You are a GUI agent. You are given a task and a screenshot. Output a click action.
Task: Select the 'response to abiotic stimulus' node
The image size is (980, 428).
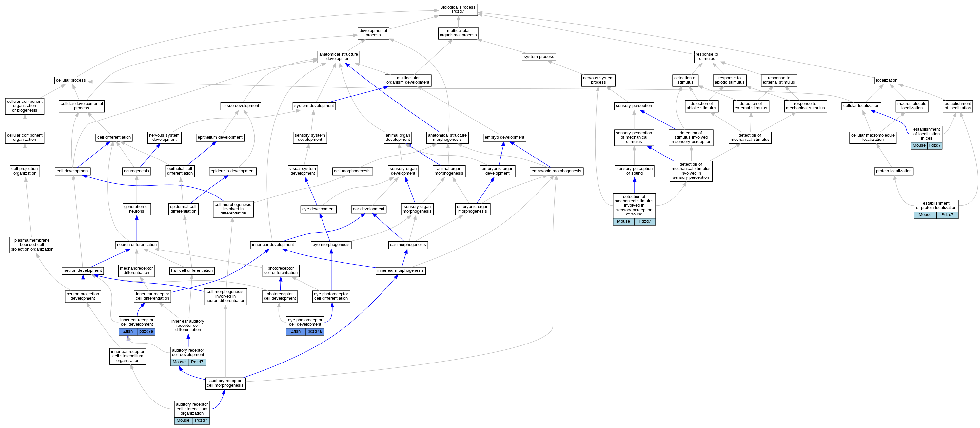click(x=729, y=80)
